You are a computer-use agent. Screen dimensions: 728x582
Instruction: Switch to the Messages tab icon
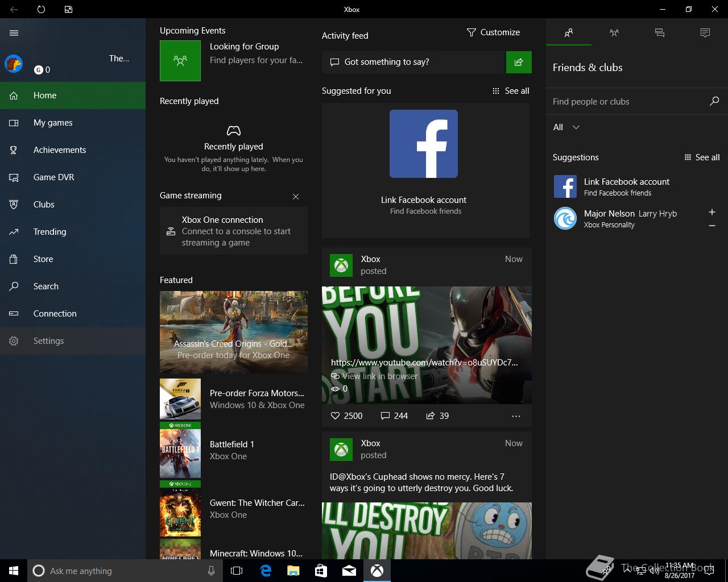click(660, 33)
